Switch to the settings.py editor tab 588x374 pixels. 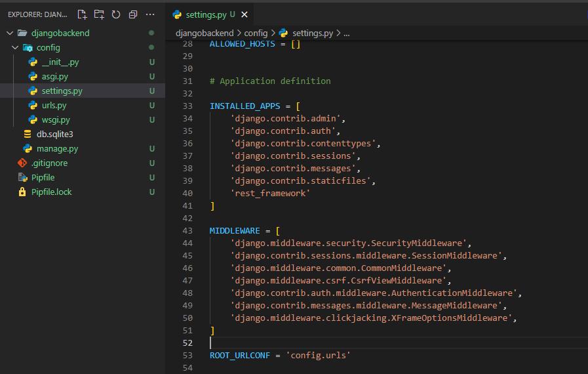tap(206, 14)
